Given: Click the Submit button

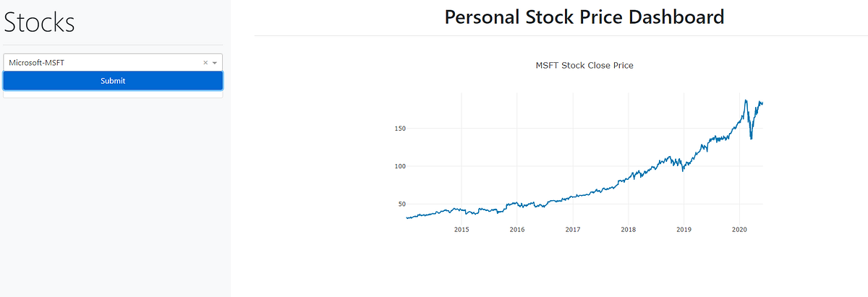Looking at the screenshot, I should pos(113,81).
